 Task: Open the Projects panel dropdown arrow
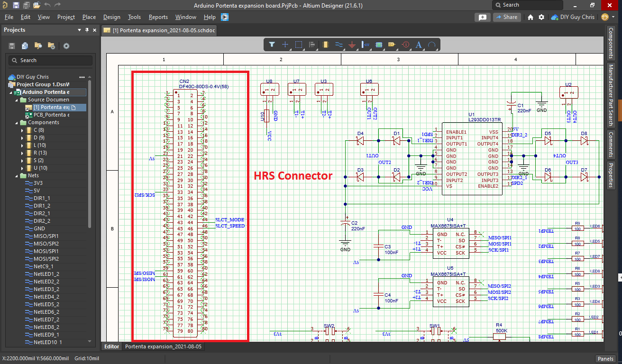click(x=80, y=30)
